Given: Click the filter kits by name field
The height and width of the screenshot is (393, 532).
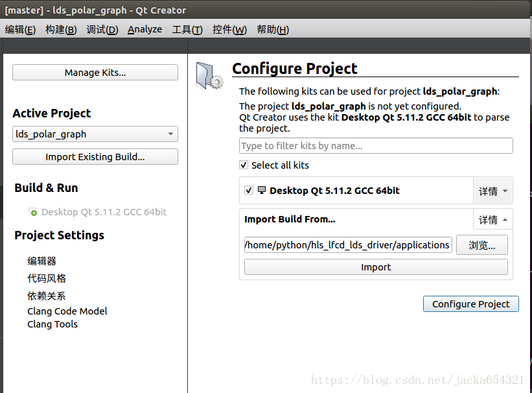Looking at the screenshot, I should [376, 146].
